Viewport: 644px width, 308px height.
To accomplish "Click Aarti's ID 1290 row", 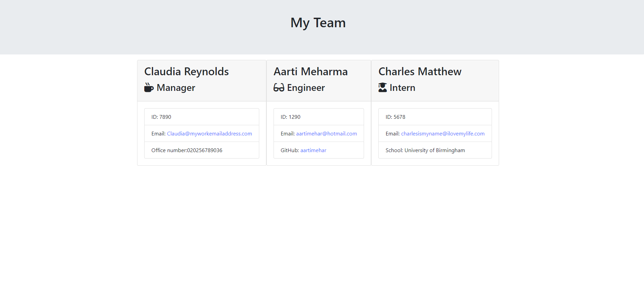I will (x=318, y=117).
